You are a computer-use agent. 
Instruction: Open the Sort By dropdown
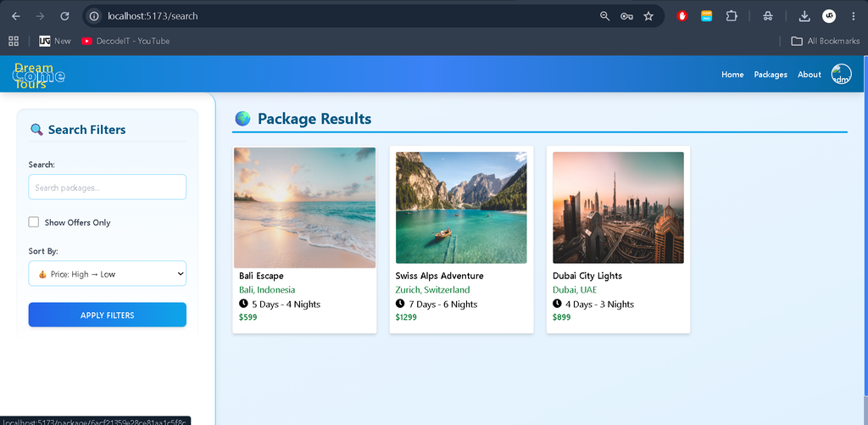click(108, 274)
